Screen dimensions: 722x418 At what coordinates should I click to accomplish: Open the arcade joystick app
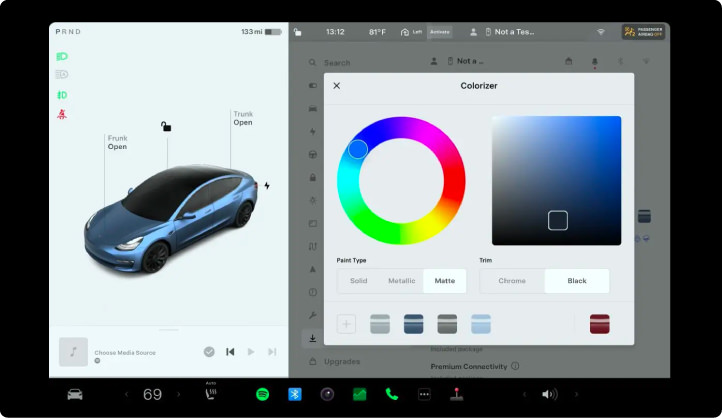click(x=458, y=394)
